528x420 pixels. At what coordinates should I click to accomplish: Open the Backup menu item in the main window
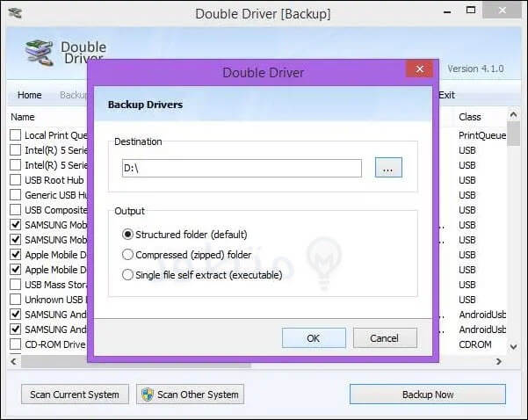tap(73, 95)
